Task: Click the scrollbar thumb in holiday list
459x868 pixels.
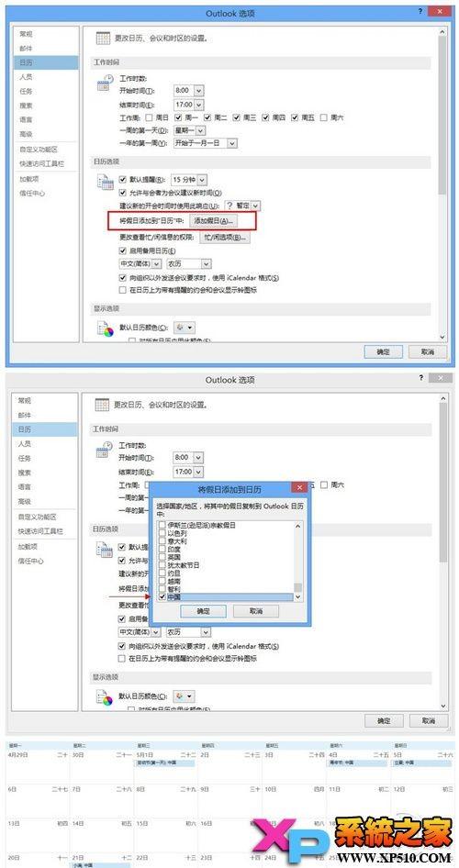Action: [x=297, y=587]
